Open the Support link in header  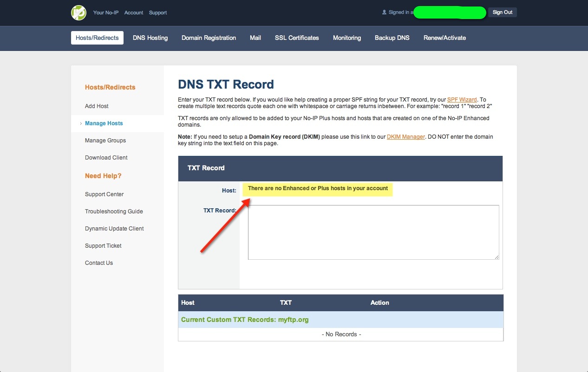[x=158, y=13]
